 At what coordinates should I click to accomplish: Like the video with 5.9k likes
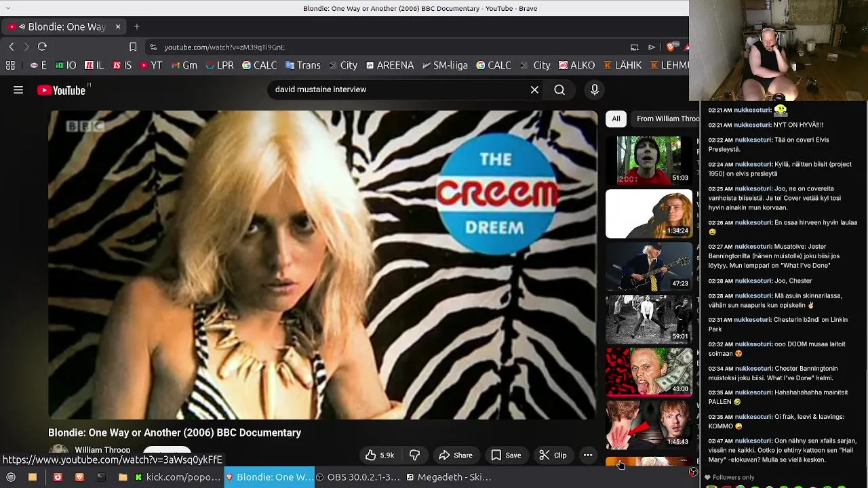click(379, 455)
